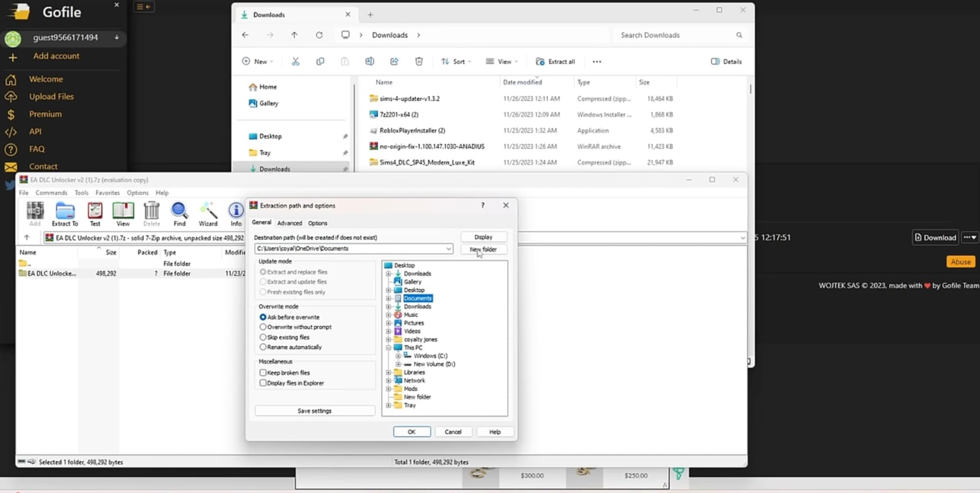980x493 pixels.
Task: Go up one level in WinRAR archive
Action: 26,238
